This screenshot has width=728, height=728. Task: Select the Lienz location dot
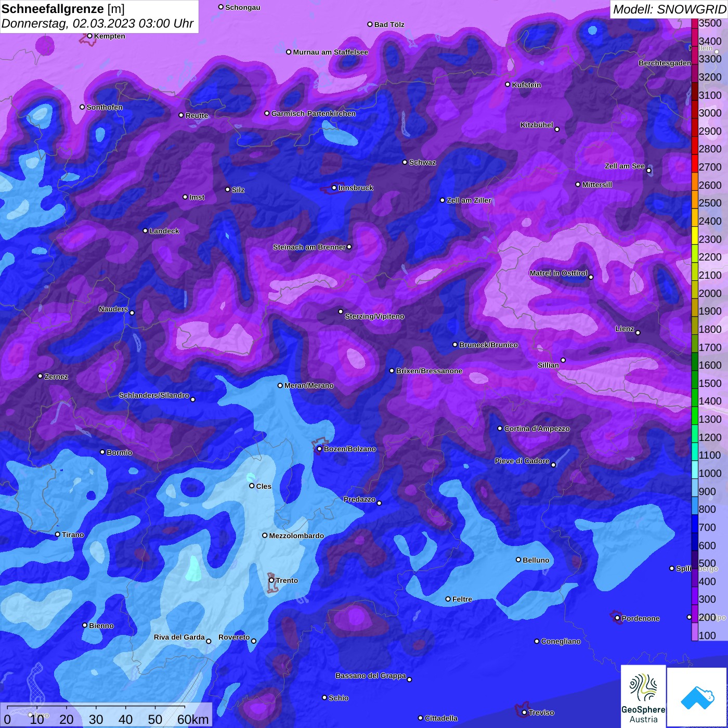(x=638, y=333)
